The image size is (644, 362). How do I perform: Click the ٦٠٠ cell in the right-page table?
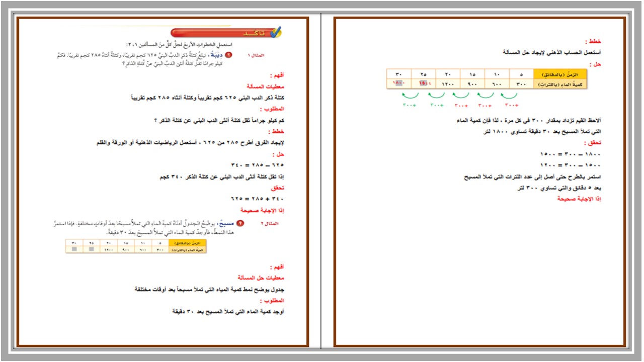(498, 84)
